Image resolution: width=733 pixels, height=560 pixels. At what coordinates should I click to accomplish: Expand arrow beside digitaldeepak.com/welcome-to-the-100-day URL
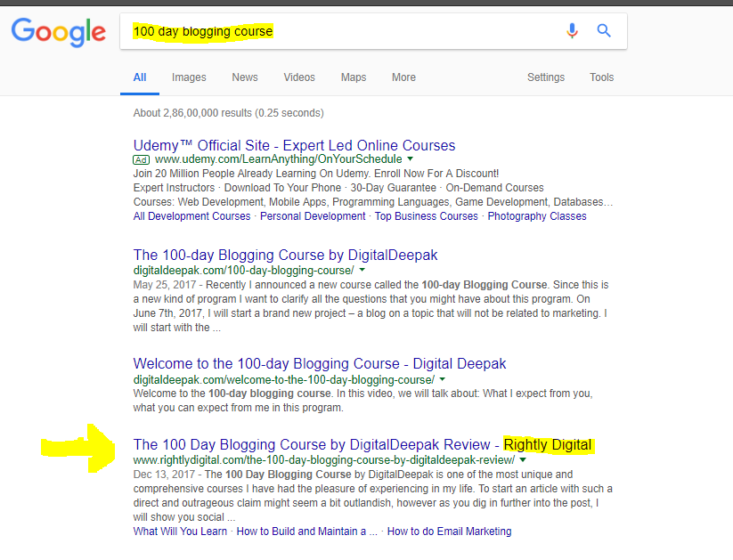click(x=443, y=379)
